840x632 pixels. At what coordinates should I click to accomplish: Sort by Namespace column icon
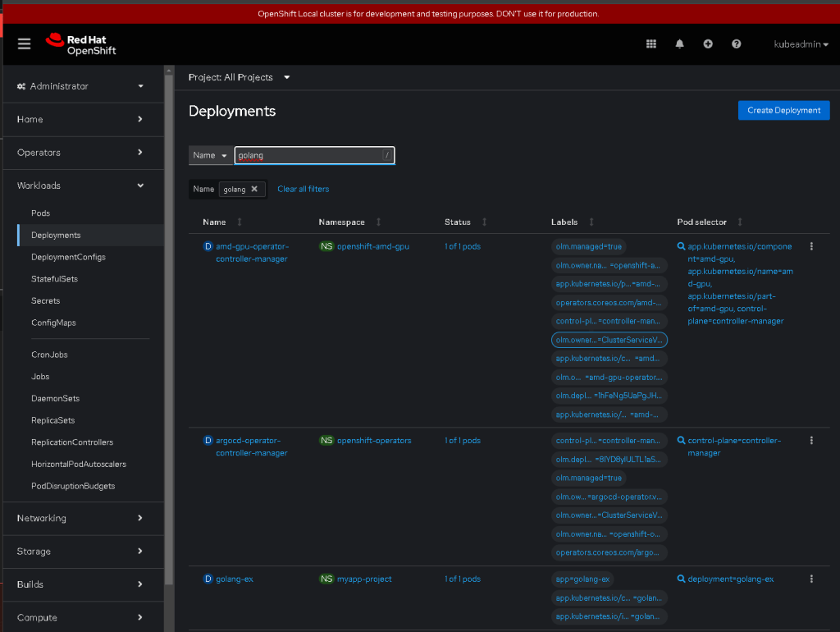[x=378, y=222]
